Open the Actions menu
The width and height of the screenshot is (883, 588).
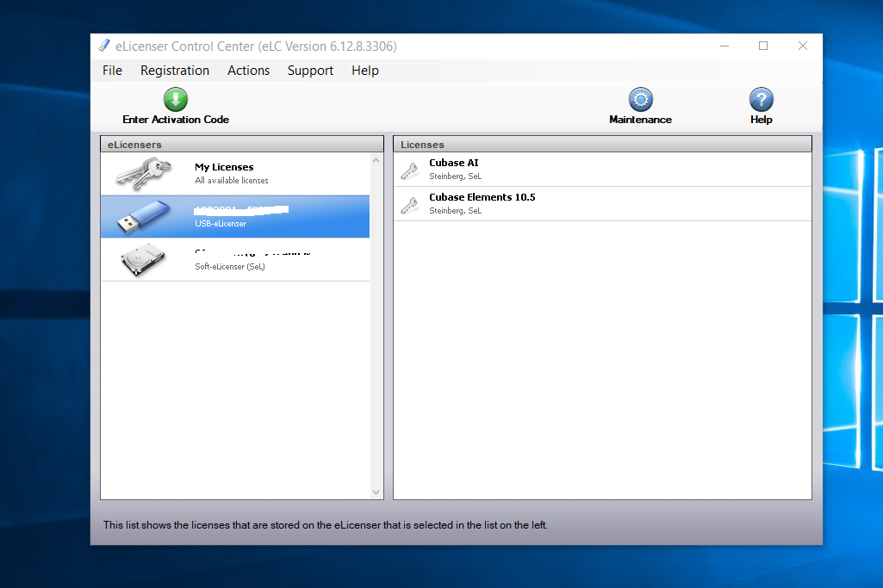[248, 71]
